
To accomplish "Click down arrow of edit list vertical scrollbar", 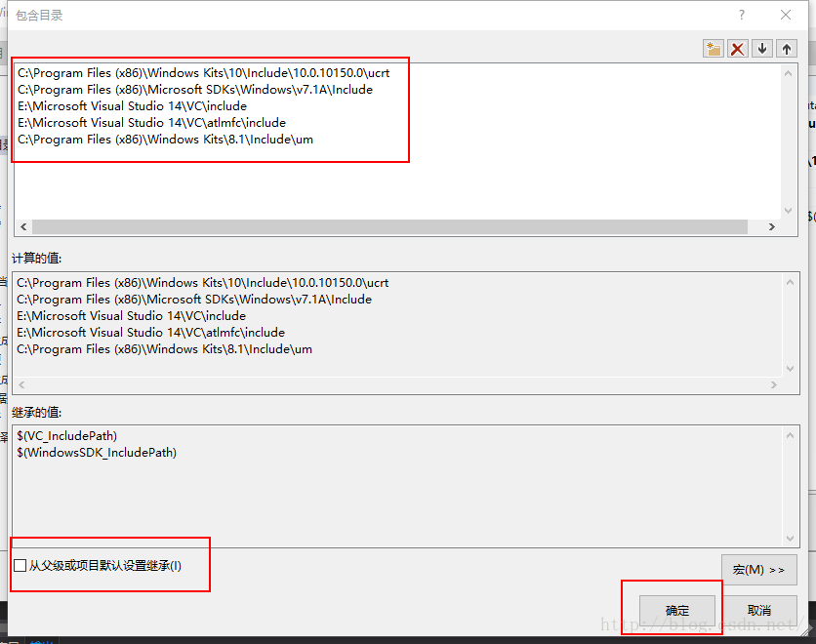I will [x=788, y=211].
